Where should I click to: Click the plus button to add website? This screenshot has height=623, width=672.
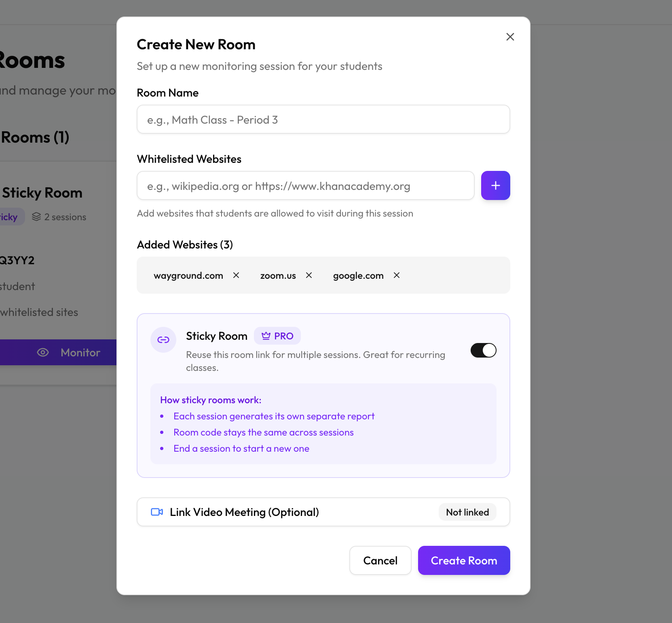pyautogui.click(x=495, y=185)
